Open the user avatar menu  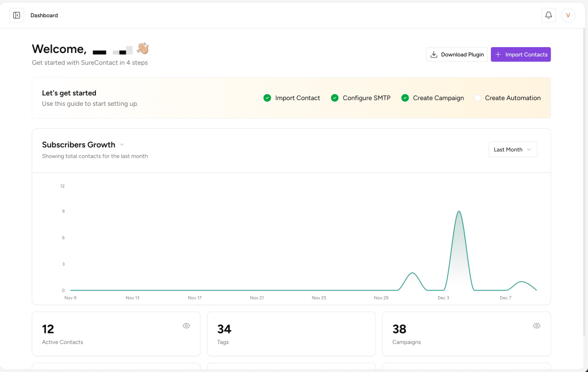pyautogui.click(x=568, y=16)
